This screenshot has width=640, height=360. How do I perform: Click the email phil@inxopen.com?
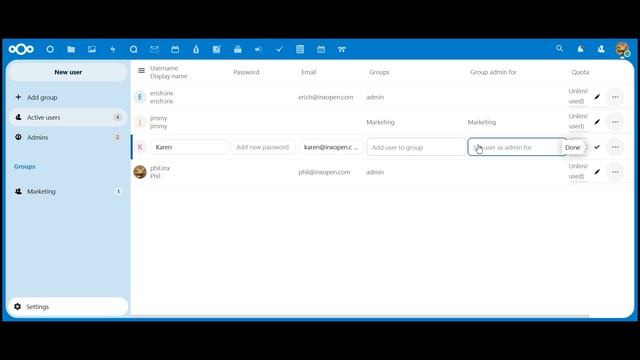tap(324, 172)
